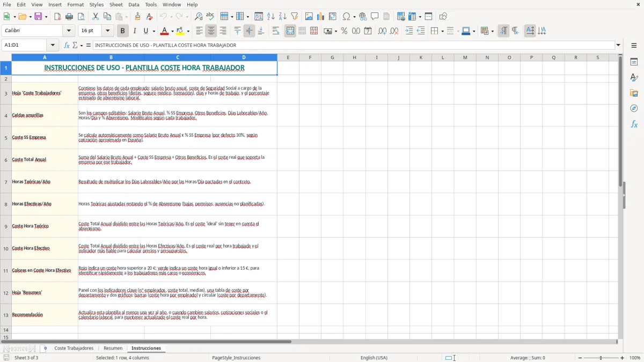
Task: Select column D header
Action: [244, 57]
